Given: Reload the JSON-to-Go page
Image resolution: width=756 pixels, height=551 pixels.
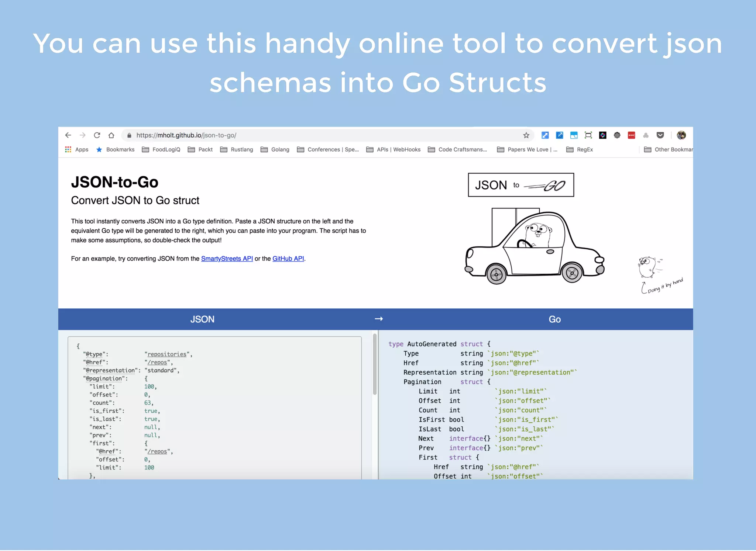Looking at the screenshot, I should coord(97,135).
